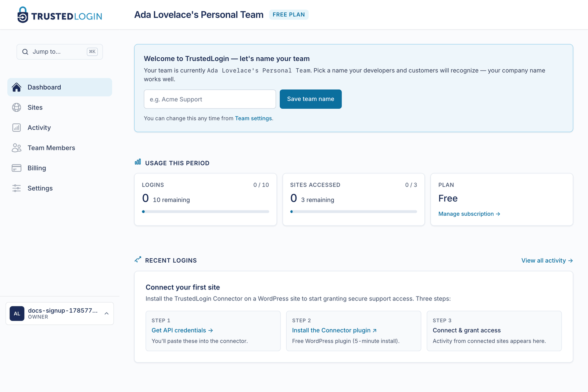Focus the team name input field
This screenshot has width=588, height=392.
point(210,99)
